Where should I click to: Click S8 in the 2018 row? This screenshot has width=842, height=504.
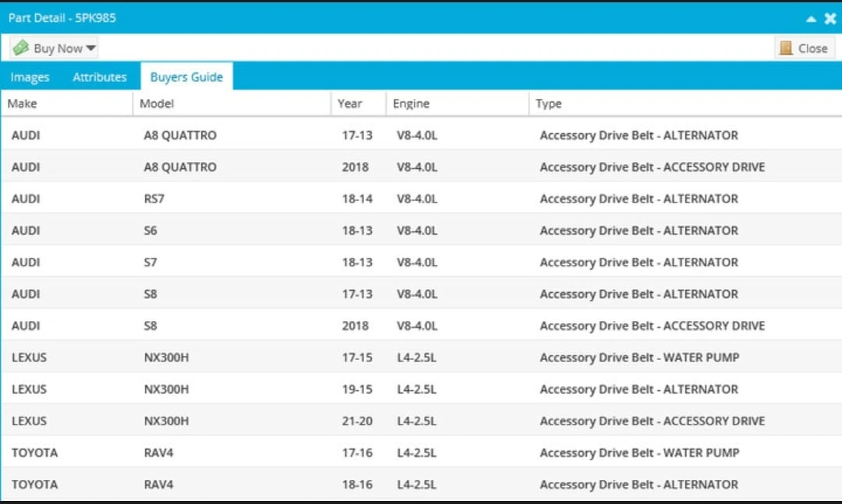[x=150, y=326]
